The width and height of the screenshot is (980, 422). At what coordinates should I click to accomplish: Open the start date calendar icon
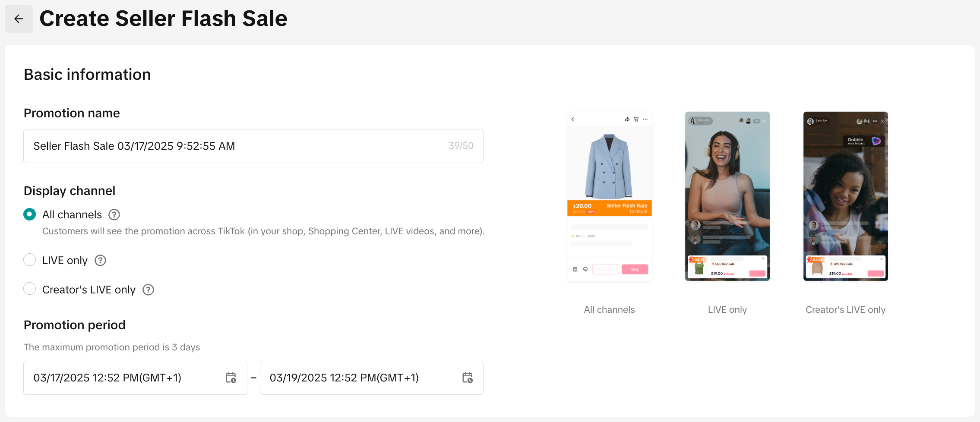click(231, 378)
